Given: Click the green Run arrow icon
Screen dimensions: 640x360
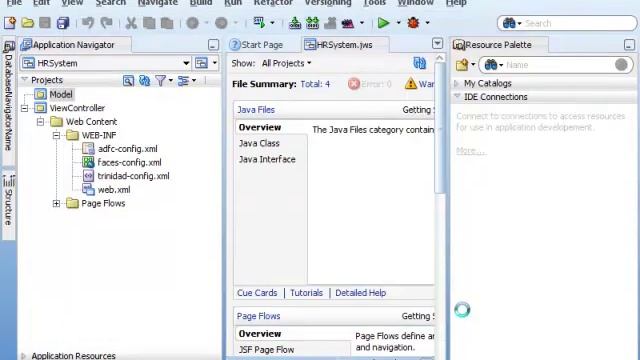Looking at the screenshot, I should 383,23.
